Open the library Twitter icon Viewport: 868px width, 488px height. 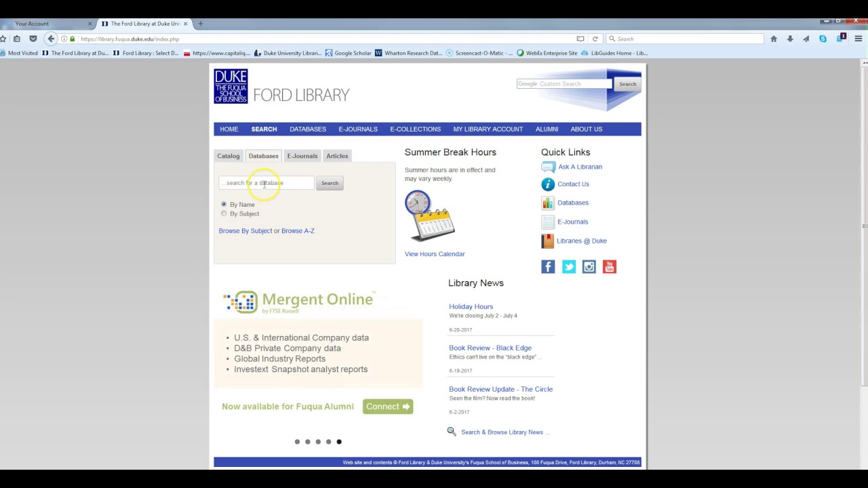click(x=568, y=267)
